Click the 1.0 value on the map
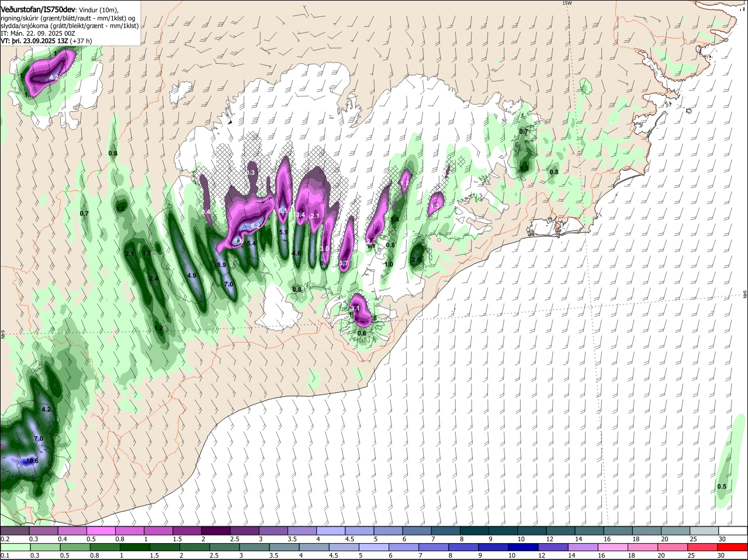748x560 pixels. [x=389, y=264]
